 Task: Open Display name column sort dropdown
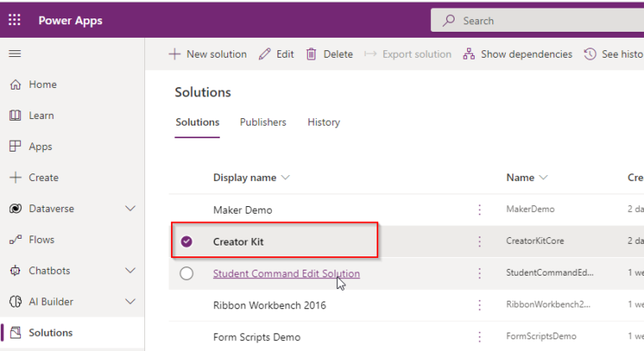285,178
